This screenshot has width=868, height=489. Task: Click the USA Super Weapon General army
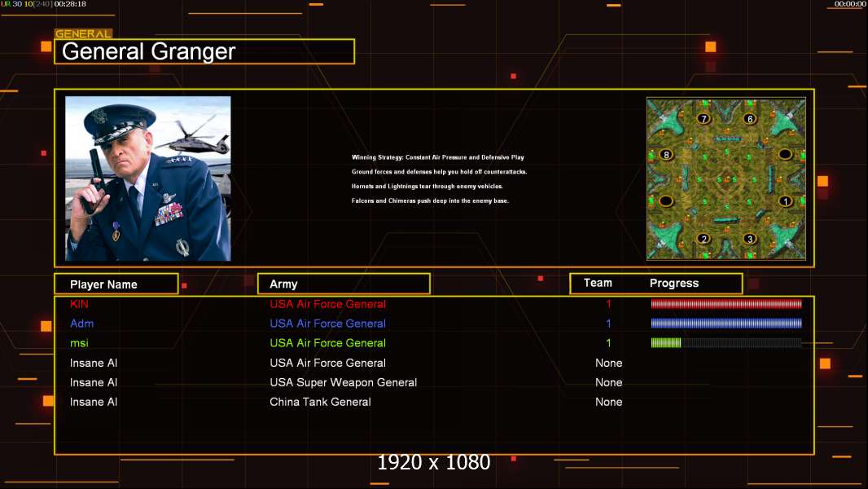click(x=344, y=383)
